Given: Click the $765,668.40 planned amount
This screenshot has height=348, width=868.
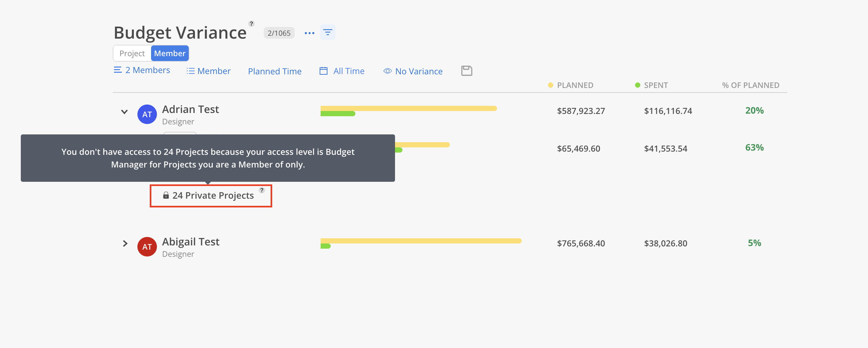Looking at the screenshot, I should point(581,243).
